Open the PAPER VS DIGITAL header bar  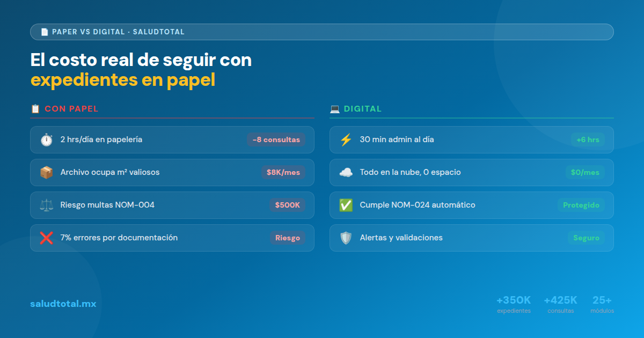point(322,32)
